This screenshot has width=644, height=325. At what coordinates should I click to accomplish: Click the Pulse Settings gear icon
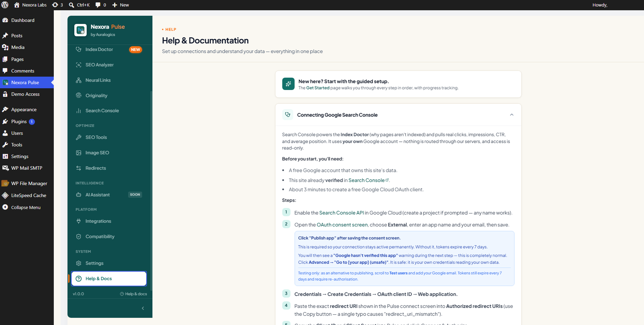[78, 263]
